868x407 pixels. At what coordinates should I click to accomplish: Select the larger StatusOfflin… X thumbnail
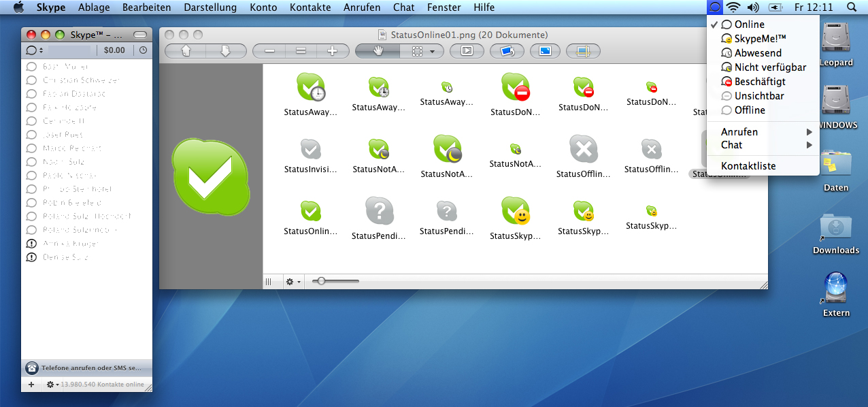(x=583, y=150)
